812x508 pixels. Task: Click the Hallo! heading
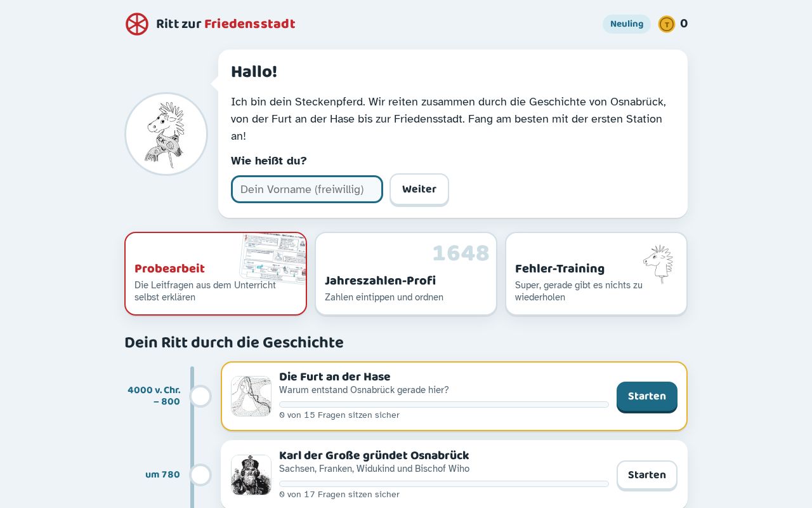(254, 72)
